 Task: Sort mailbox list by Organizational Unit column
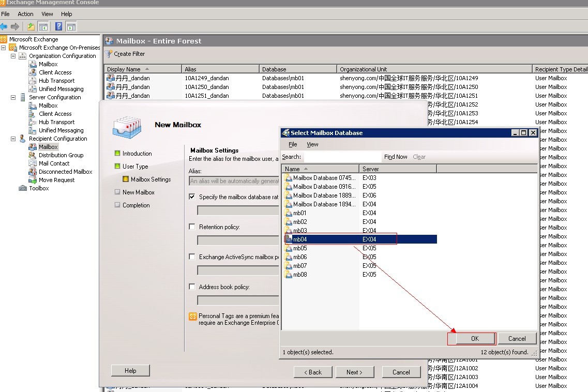(434, 69)
